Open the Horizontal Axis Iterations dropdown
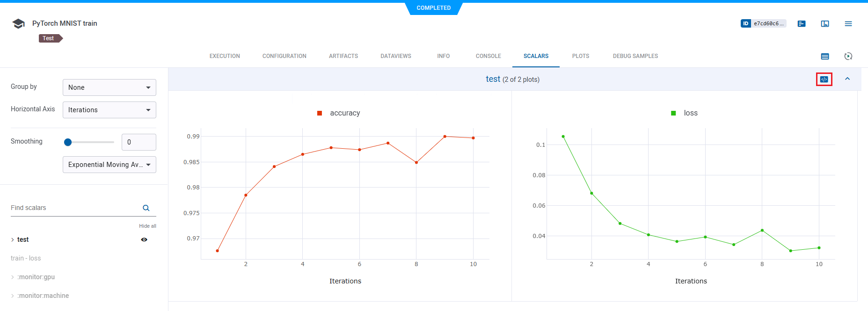 click(109, 110)
